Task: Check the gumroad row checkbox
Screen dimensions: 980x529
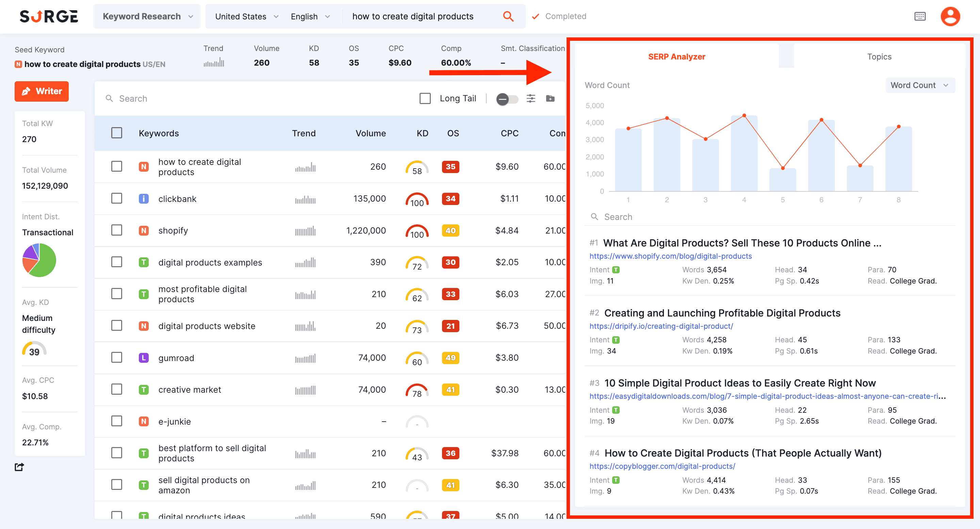Action: click(116, 357)
